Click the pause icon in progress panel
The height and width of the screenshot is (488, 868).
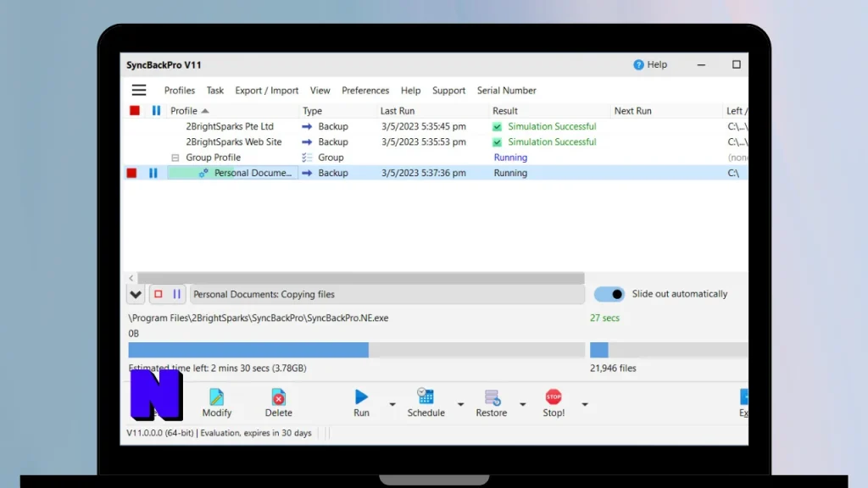176,294
